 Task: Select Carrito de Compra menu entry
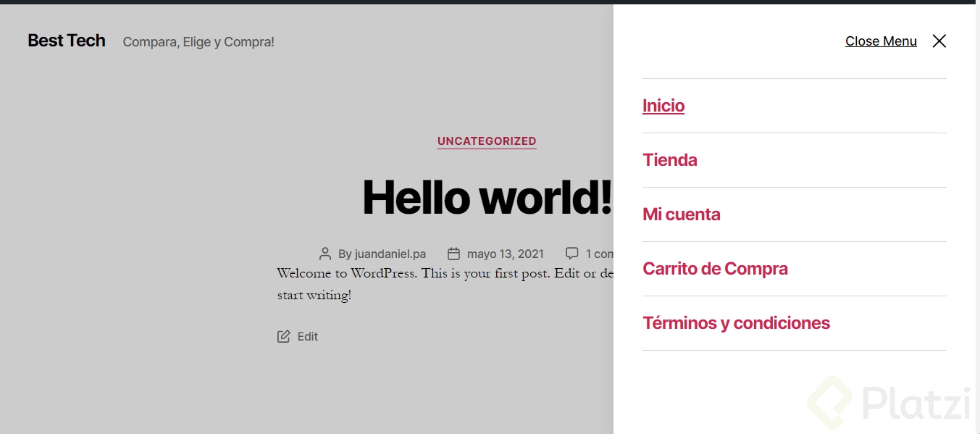tap(715, 269)
